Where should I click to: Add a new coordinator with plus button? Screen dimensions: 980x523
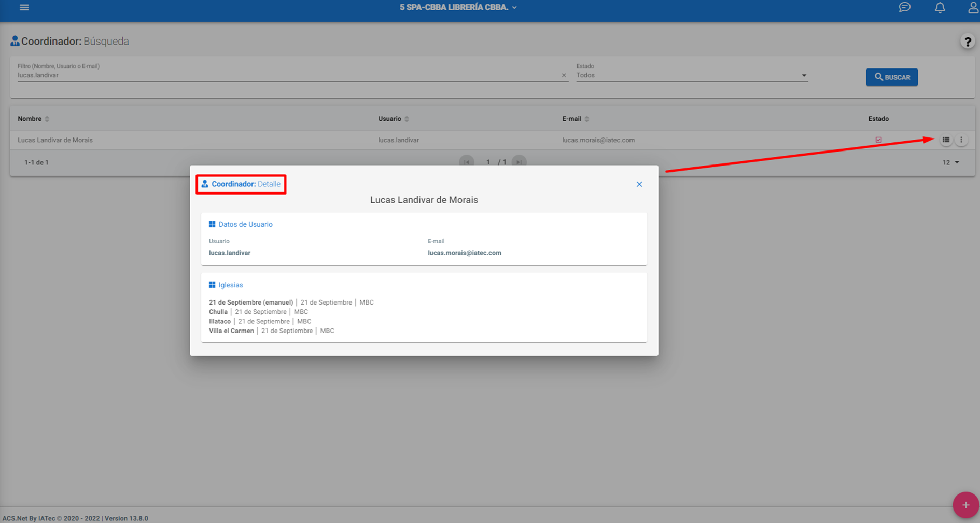(965, 505)
